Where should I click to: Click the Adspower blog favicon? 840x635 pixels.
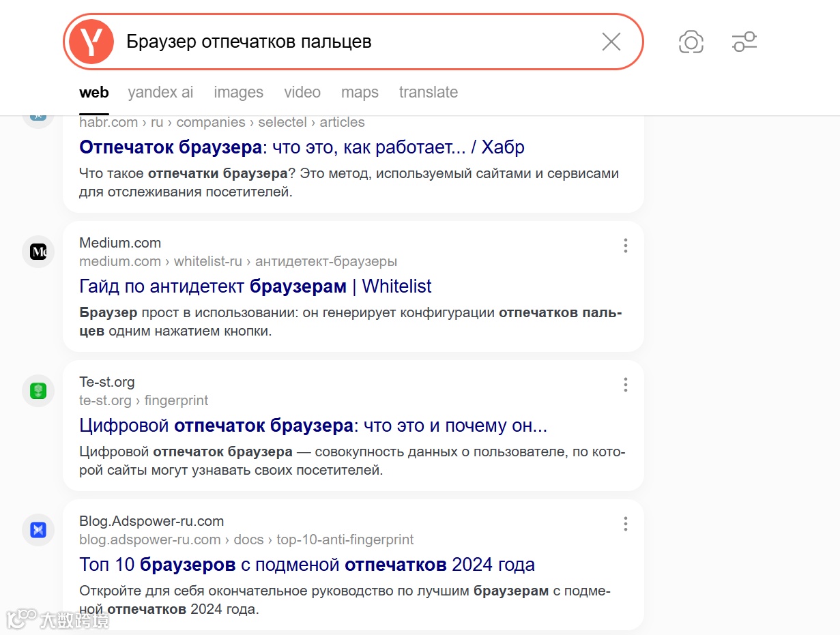(38, 530)
